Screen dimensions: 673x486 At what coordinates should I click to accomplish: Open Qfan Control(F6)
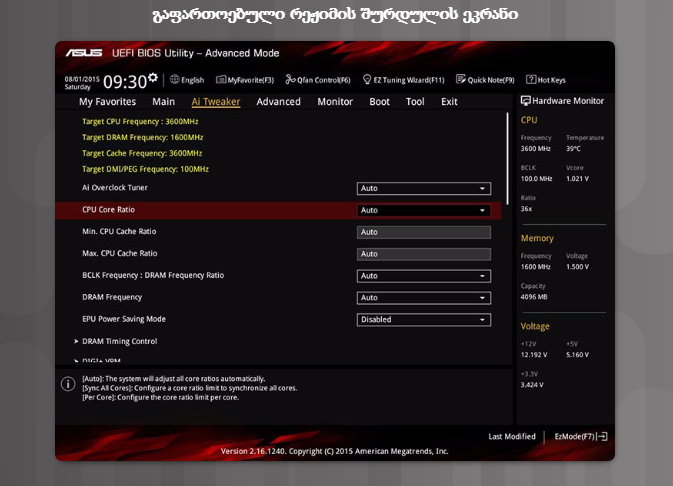pyautogui.click(x=318, y=80)
